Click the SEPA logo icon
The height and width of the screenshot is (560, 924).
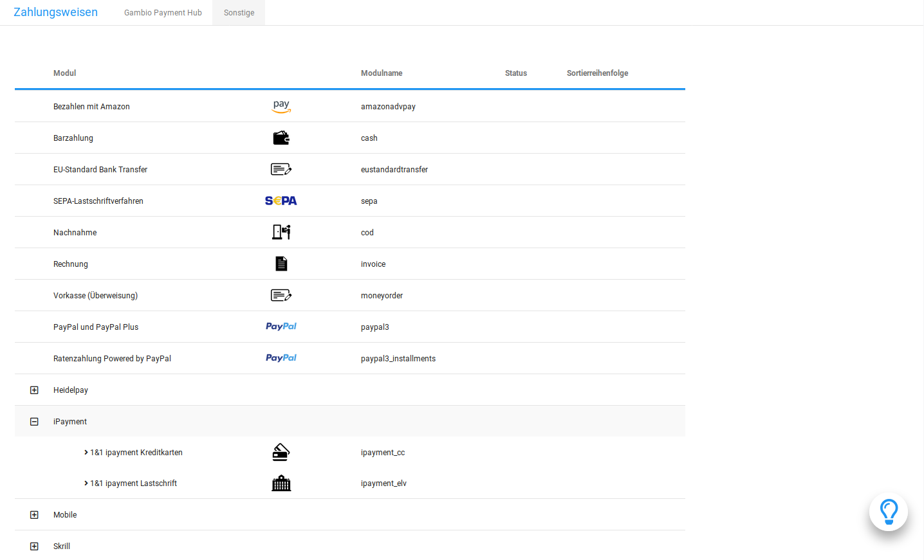(281, 201)
